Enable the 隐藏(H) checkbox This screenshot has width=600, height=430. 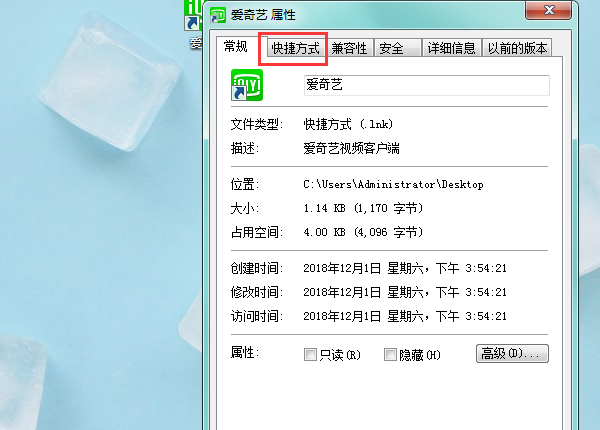(x=390, y=355)
